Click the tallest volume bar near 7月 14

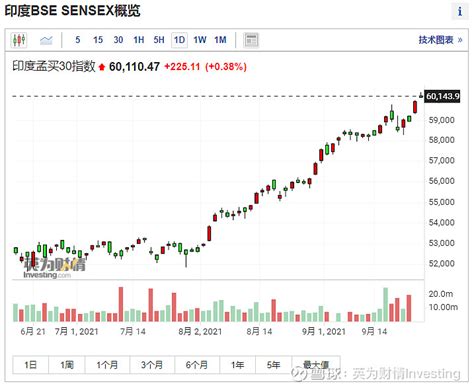[121, 304]
